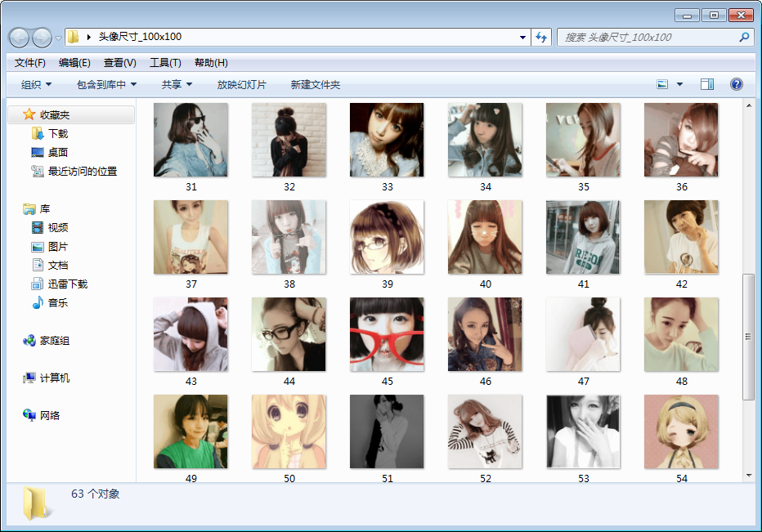The height and width of the screenshot is (532, 762).
Task: Expand the 组织 (Organize) dropdown menu
Action: click(x=36, y=84)
